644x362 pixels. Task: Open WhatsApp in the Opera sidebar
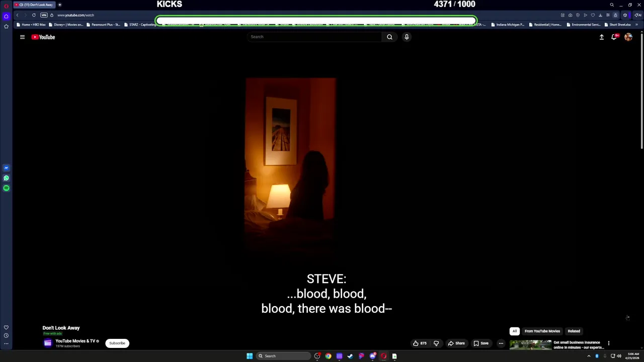6,178
